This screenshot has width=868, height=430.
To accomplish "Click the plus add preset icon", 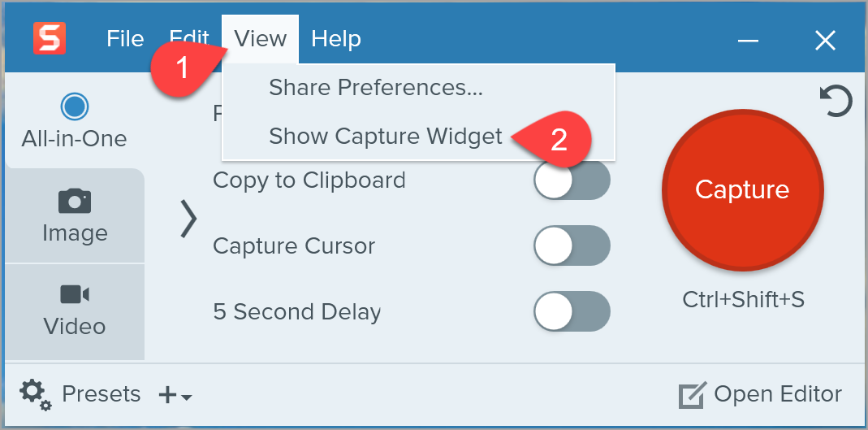I will click(x=167, y=396).
